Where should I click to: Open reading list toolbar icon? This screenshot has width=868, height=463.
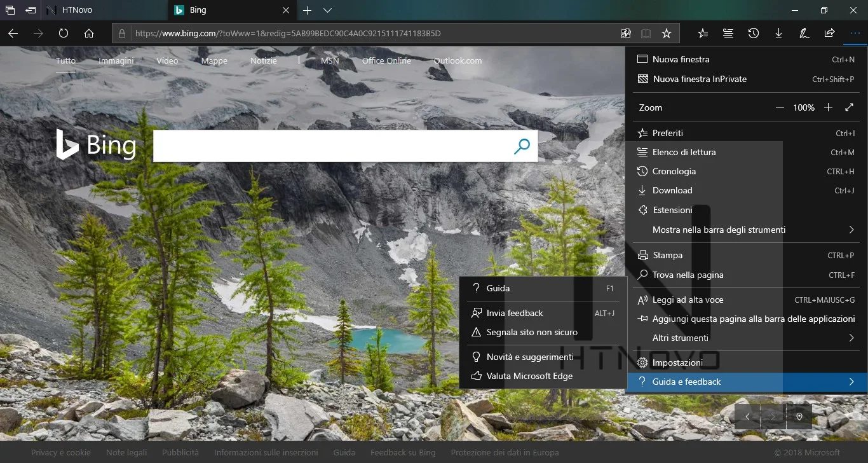(x=728, y=33)
